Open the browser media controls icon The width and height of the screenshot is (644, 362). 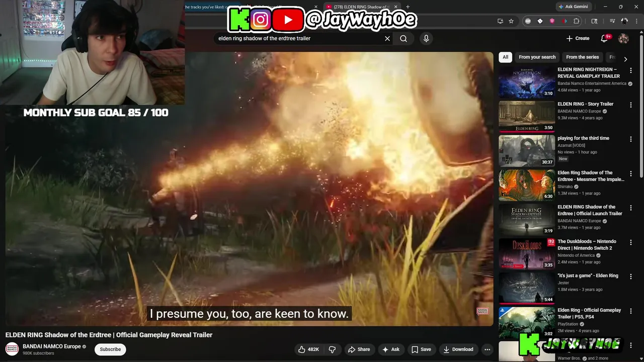click(612, 21)
